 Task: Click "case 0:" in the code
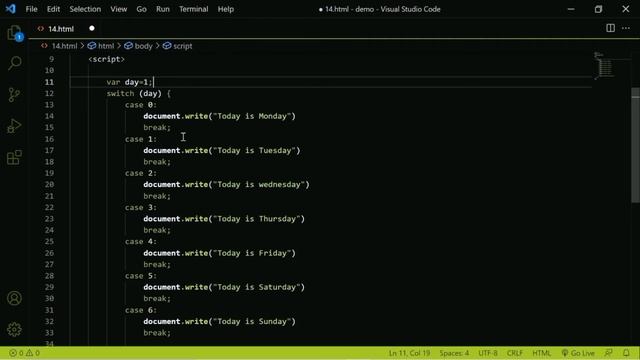click(x=141, y=105)
